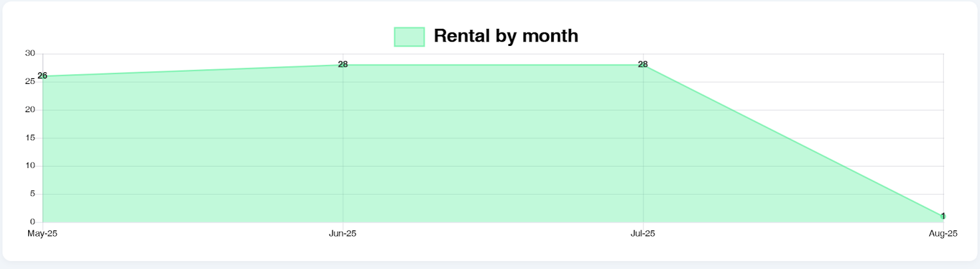Click the Aug-25 x-axis label

point(943,233)
